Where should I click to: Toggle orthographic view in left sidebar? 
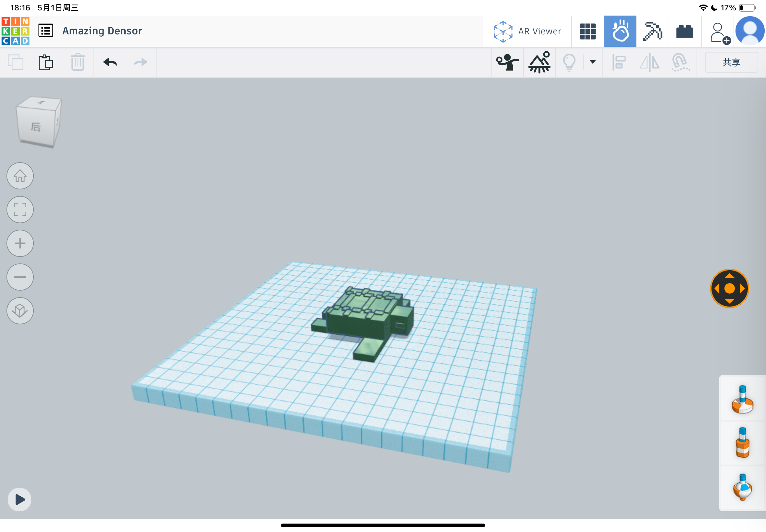coord(20,310)
